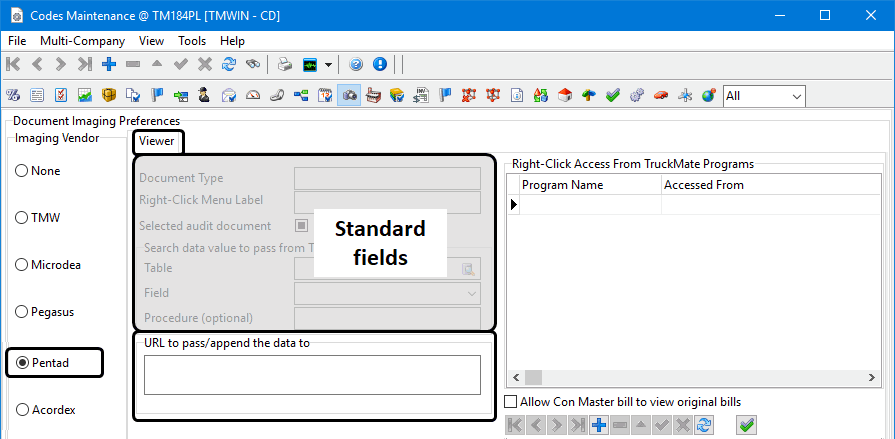Image resolution: width=895 pixels, height=439 pixels.
Task: Click the large green checkmark toolbar icon
Action: click(613, 96)
